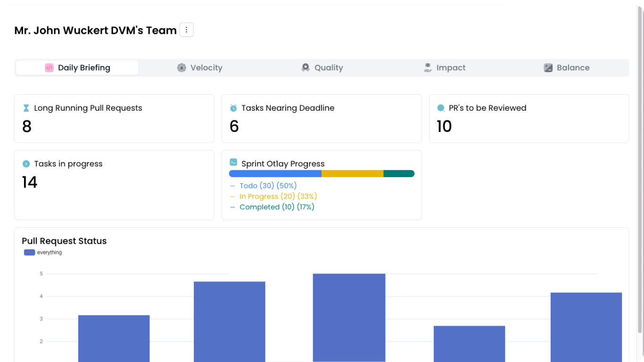The image size is (644, 362).
Task: Click the Quality tab badge icon
Action: [x=305, y=68]
